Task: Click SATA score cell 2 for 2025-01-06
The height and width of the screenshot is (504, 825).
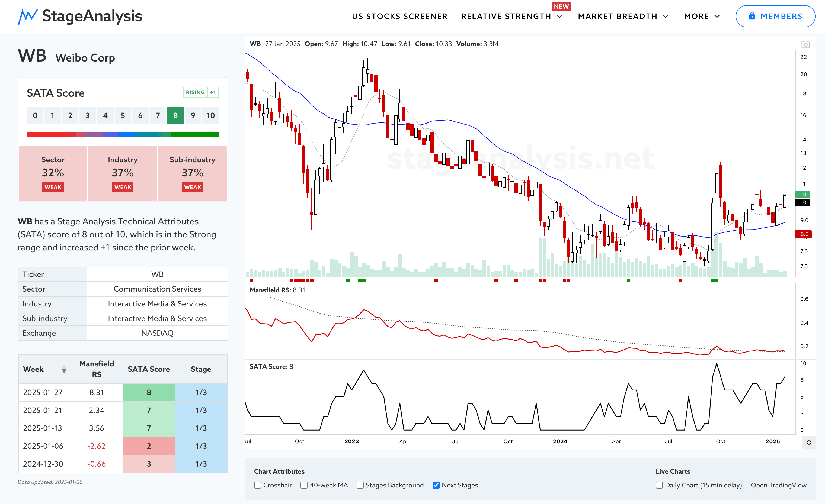Action: point(149,446)
